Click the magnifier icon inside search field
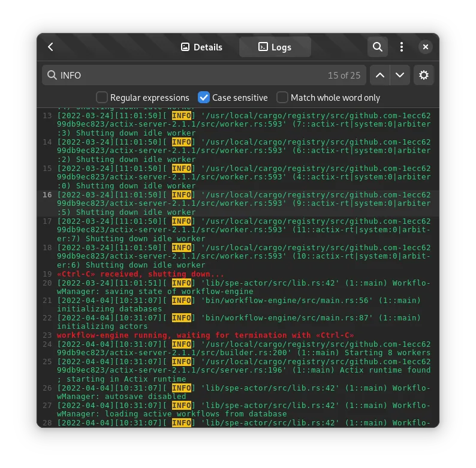 click(52, 76)
